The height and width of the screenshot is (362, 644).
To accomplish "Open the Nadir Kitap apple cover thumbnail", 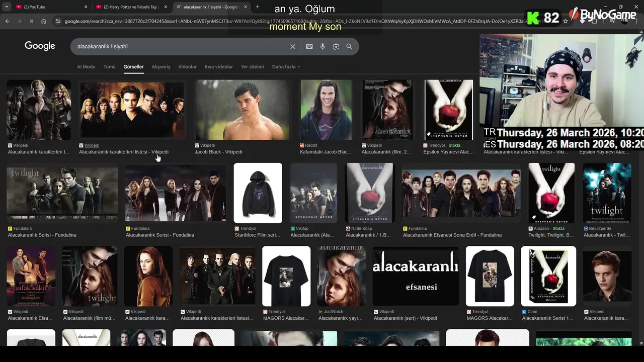I will (369, 193).
